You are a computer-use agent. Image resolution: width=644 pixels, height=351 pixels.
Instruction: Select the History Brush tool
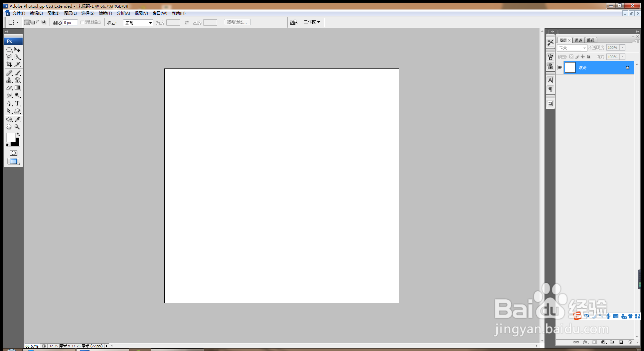18,80
